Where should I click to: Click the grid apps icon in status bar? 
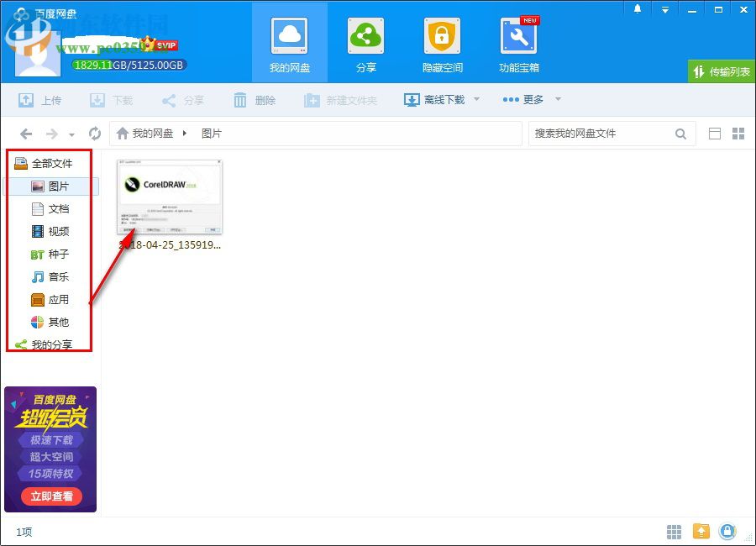[x=674, y=532]
